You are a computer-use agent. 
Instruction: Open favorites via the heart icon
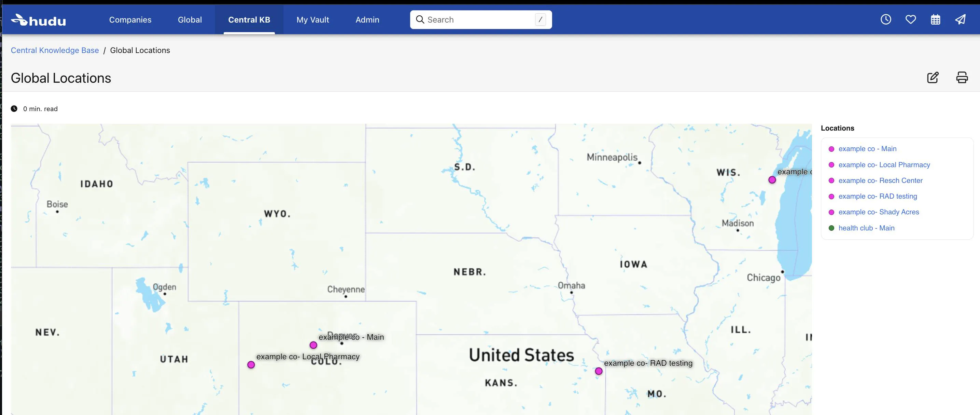910,19
